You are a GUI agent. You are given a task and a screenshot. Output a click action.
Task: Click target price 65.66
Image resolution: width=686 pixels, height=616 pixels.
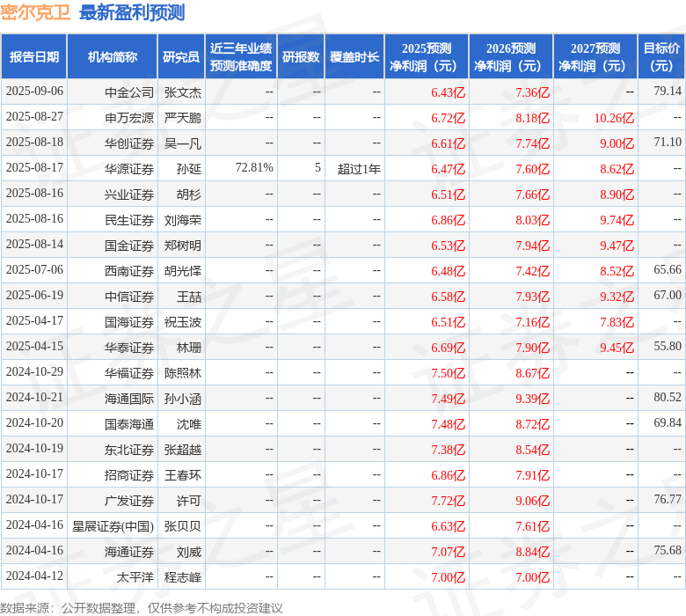click(668, 269)
